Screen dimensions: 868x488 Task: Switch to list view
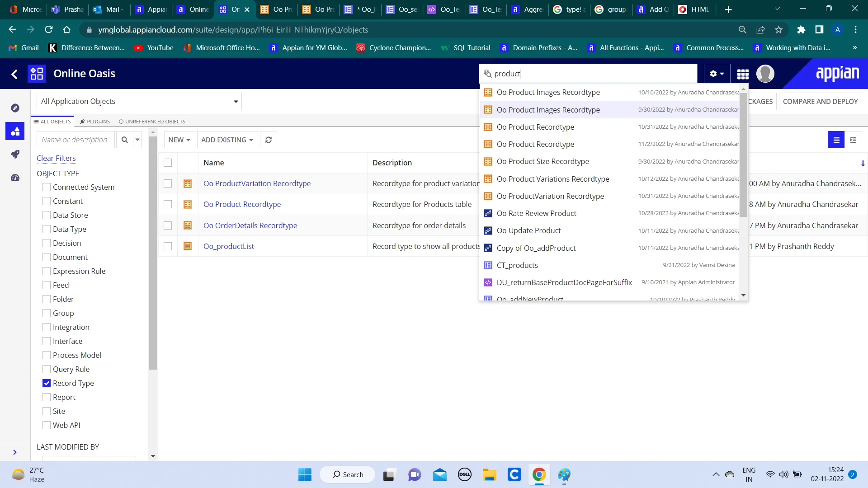[x=836, y=140]
